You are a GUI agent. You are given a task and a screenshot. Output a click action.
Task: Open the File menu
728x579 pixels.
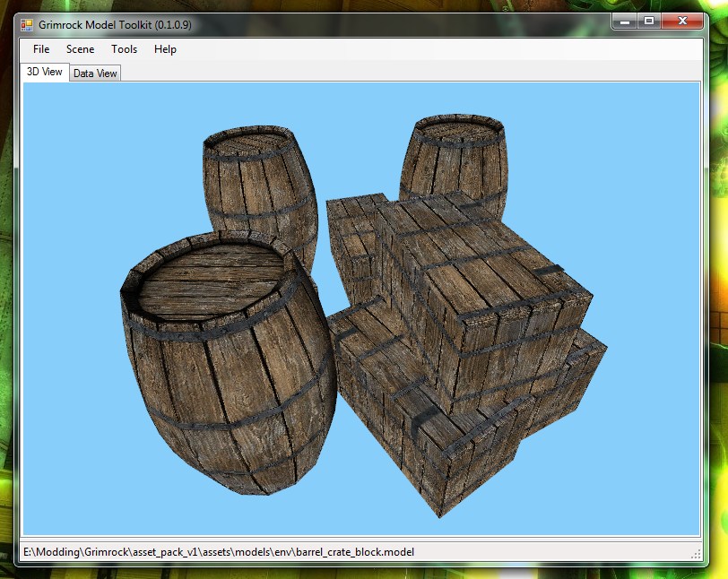pyautogui.click(x=41, y=49)
